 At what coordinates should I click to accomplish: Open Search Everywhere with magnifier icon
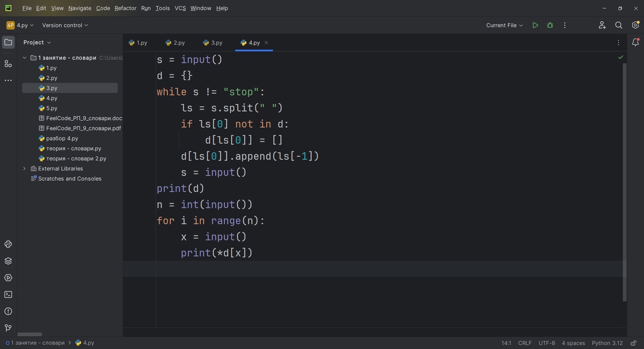tap(618, 25)
